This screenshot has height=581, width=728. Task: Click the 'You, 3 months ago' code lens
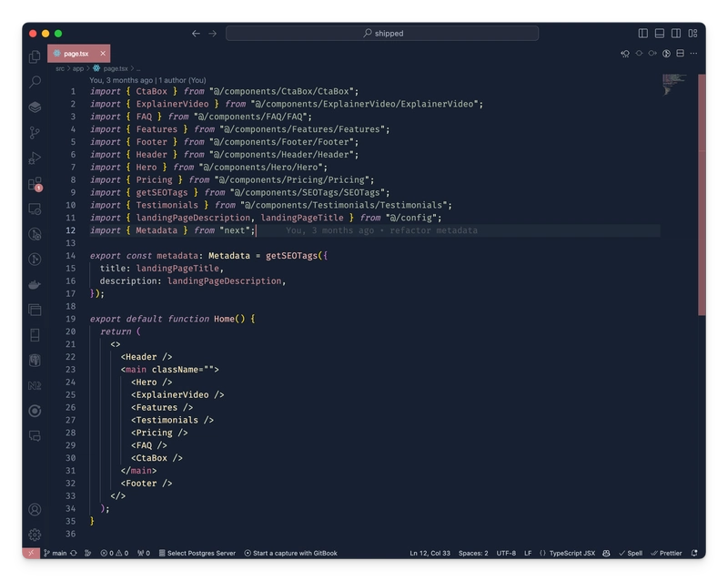coord(121,80)
